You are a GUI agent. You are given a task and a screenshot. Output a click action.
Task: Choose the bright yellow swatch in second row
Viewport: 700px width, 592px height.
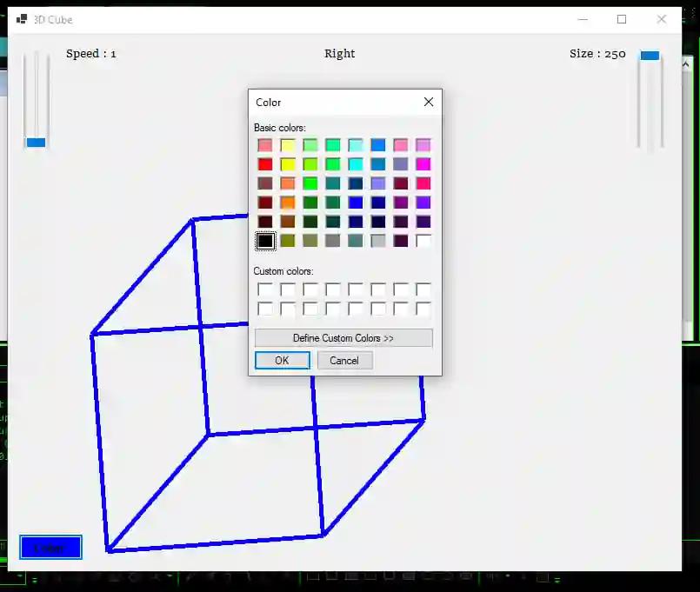click(x=288, y=164)
